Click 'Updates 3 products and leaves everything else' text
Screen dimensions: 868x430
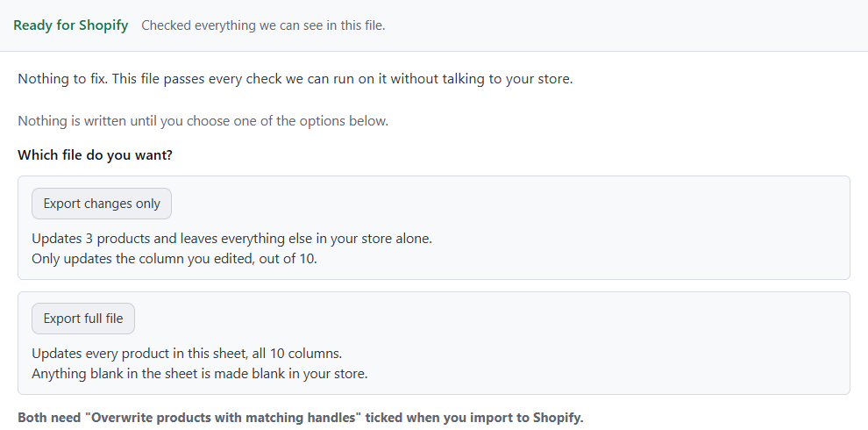coord(231,239)
